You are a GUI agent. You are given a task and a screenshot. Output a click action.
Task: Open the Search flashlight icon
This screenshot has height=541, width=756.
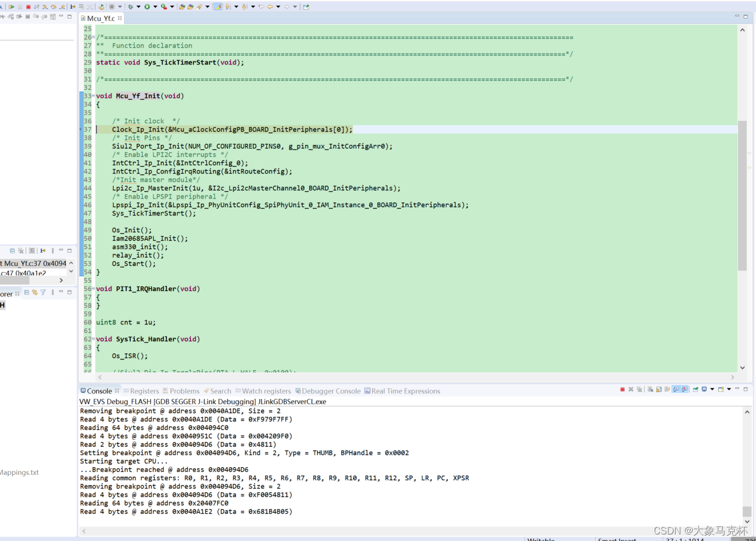point(199,7)
